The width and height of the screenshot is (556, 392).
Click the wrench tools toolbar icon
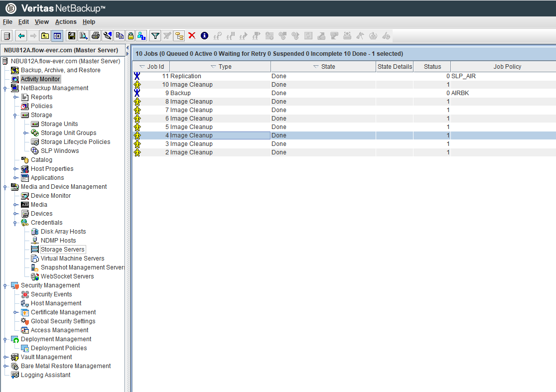point(108,36)
